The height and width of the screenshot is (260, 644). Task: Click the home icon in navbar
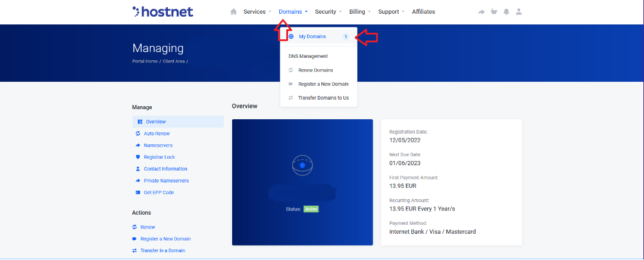233,12
